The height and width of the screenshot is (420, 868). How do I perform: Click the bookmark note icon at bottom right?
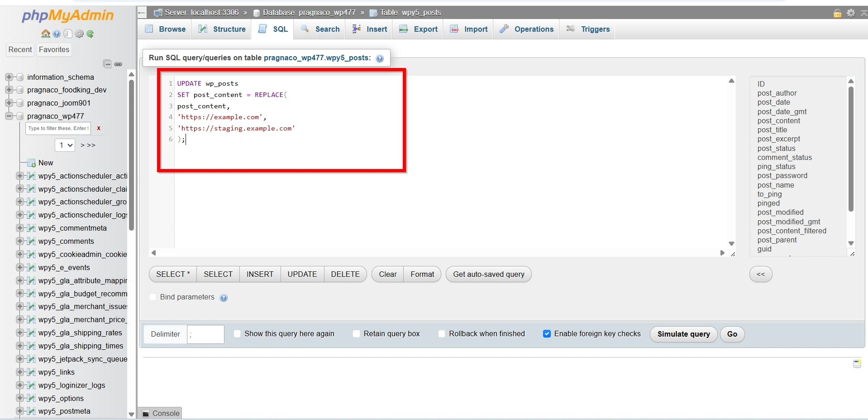pos(857,363)
